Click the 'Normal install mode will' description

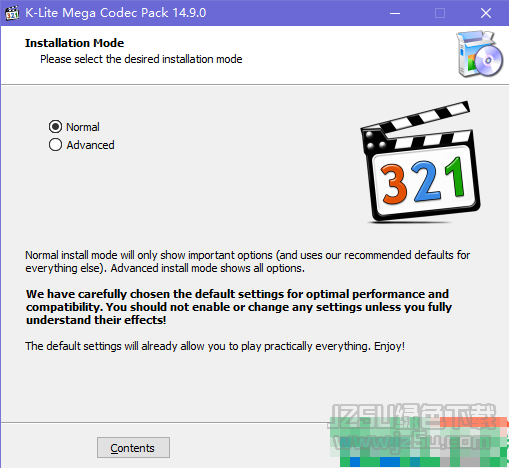click(248, 262)
